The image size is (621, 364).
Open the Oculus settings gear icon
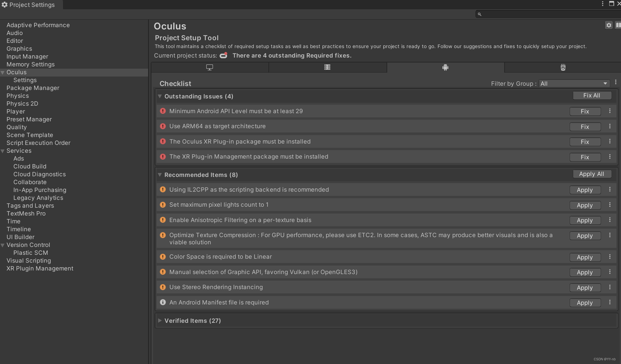pos(609,25)
